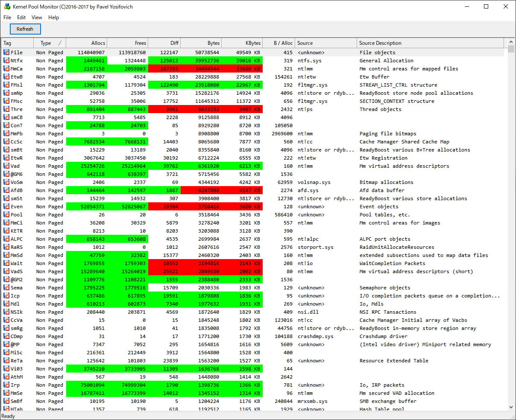Sort by the Diff column header
516x420 pixels.
point(164,43)
